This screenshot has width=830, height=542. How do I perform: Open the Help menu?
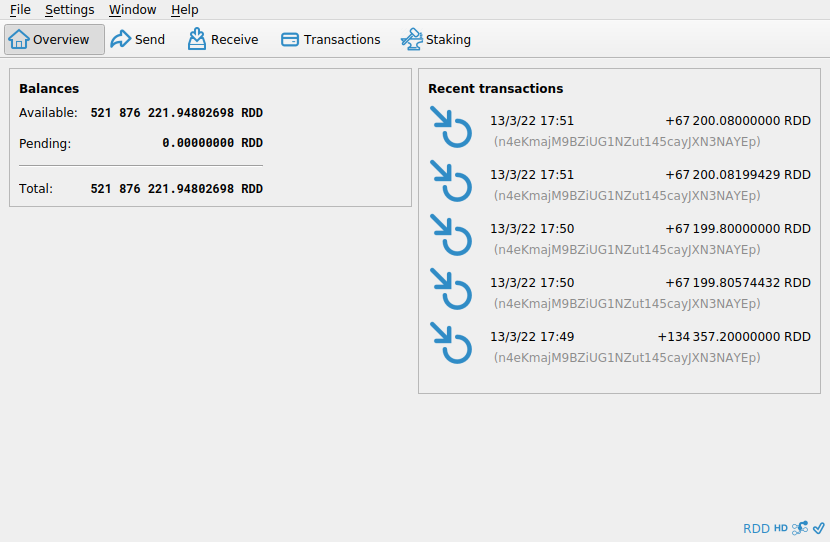coord(184,10)
